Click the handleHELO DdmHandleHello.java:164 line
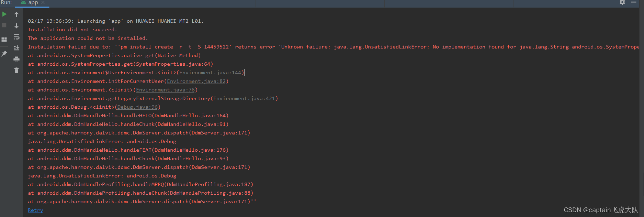 128,116
